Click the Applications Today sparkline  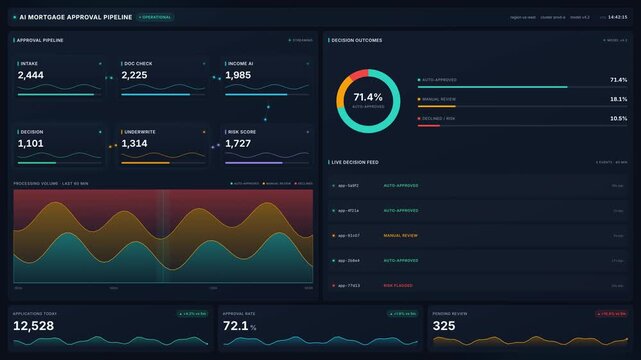tap(110, 341)
